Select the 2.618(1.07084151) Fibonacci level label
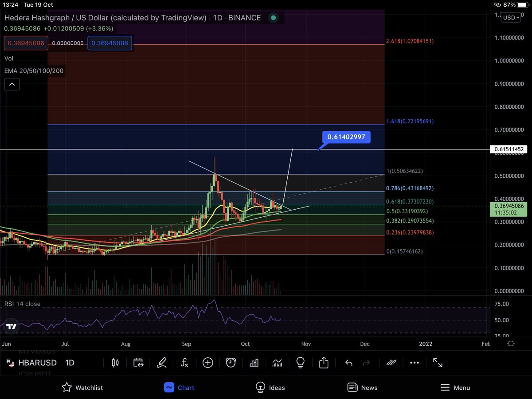The height and width of the screenshot is (399, 532). [x=410, y=41]
